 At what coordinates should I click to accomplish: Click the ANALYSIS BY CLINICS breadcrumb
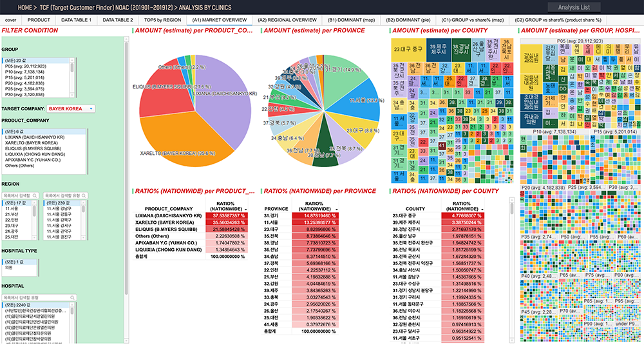(205, 7)
